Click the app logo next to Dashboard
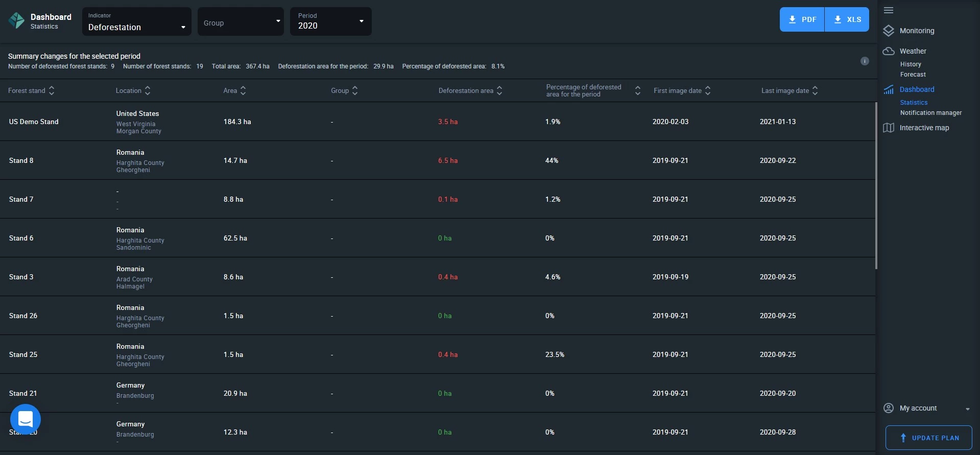Viewport: 980px width, 455px height. pos(17,21)
